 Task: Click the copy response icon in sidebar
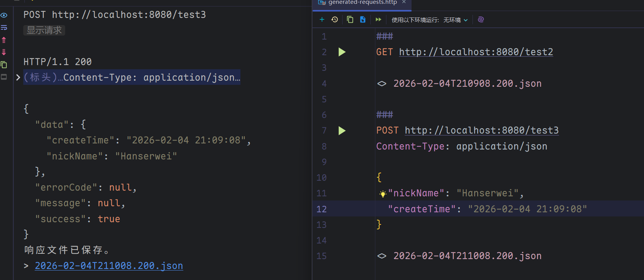click(x=4, y=65)
